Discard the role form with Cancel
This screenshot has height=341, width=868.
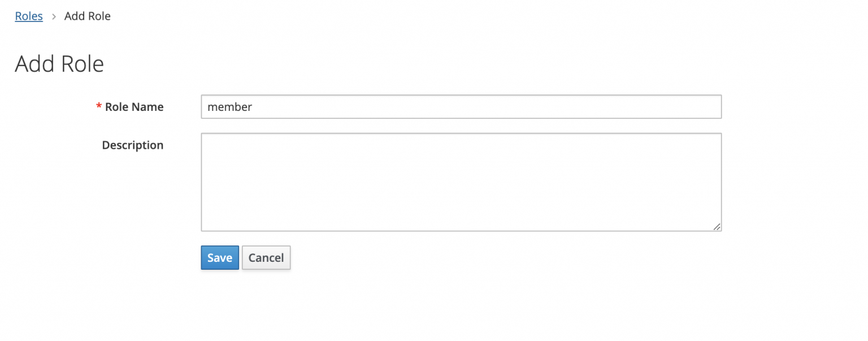click(266, 258)
